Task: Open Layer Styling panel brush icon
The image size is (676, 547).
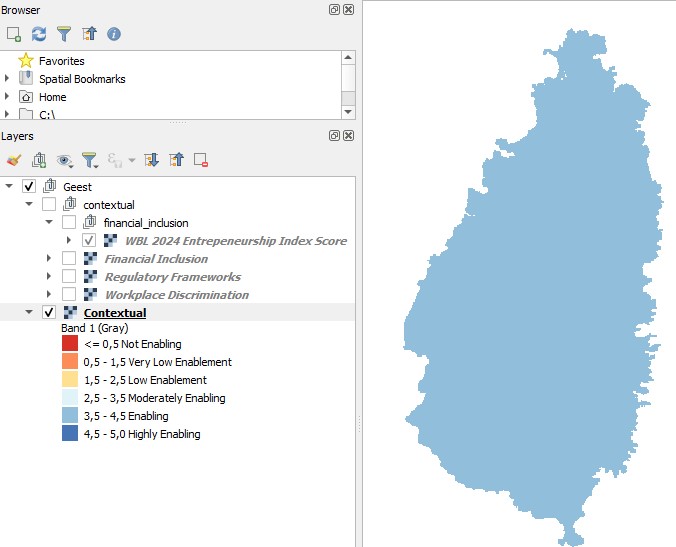Action: [14, 160]
